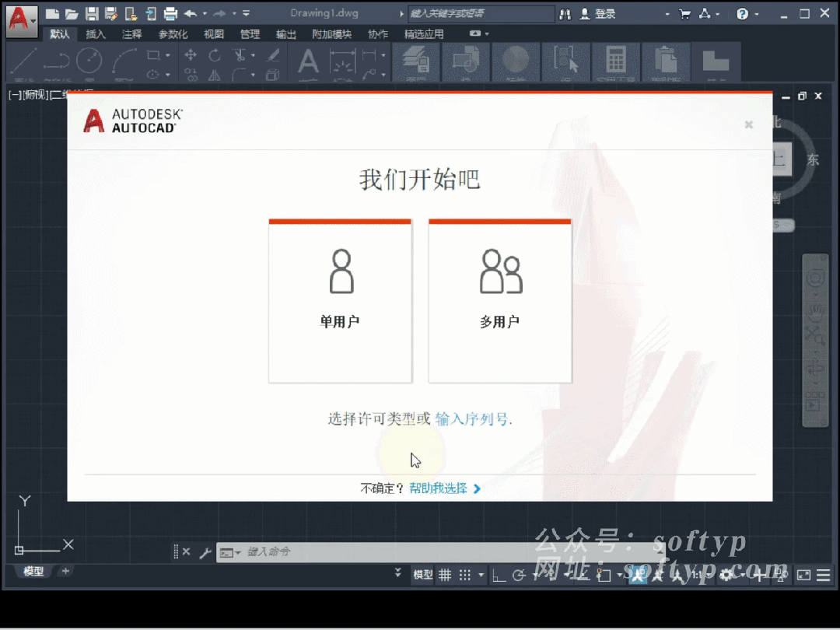Select the Line tool in ribbon
The image size is (840, 630).
[x=24, y=60]
